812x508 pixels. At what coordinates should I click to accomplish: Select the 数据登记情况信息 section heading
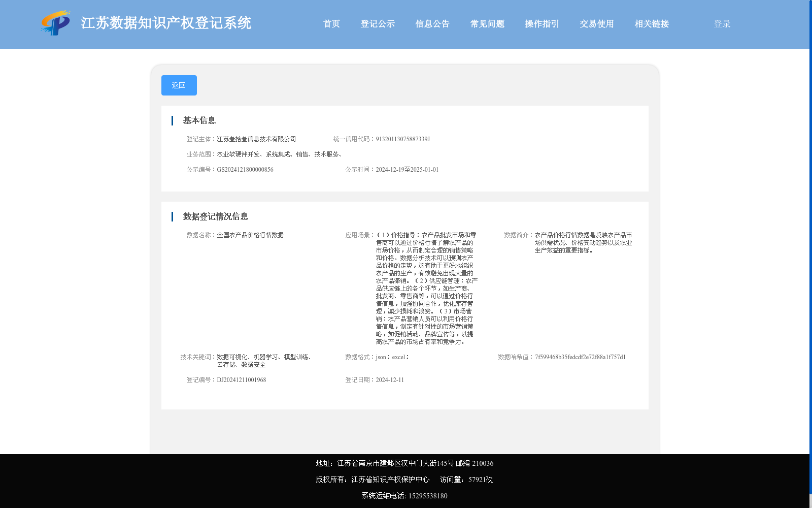click(x=216, y=216)
